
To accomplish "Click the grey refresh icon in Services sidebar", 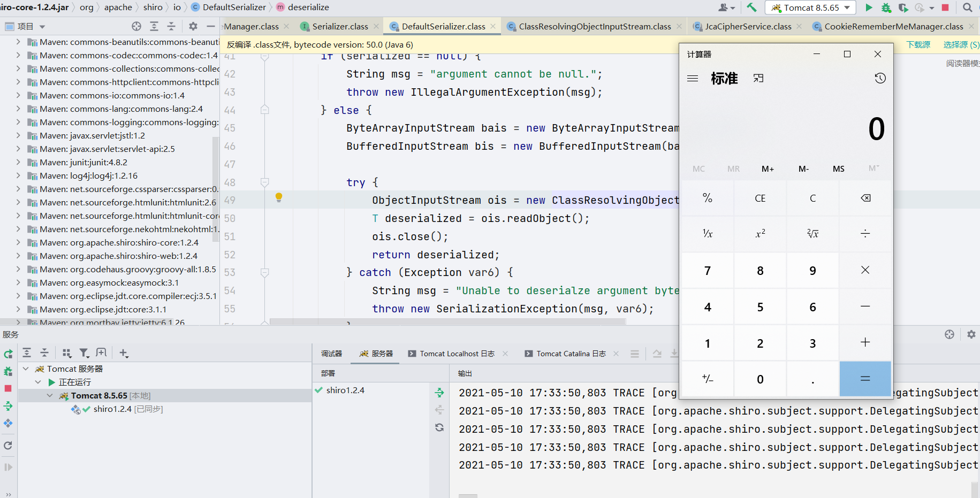I will 8,446.
